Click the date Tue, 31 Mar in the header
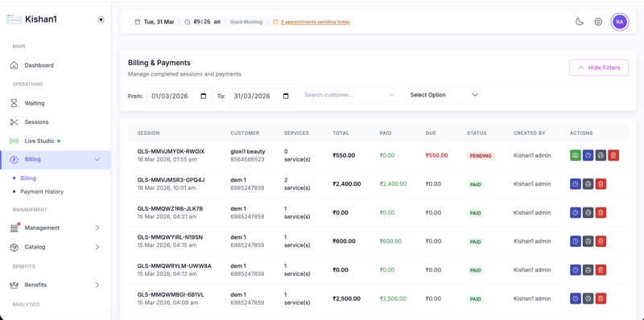 click(x=159, y=22)
